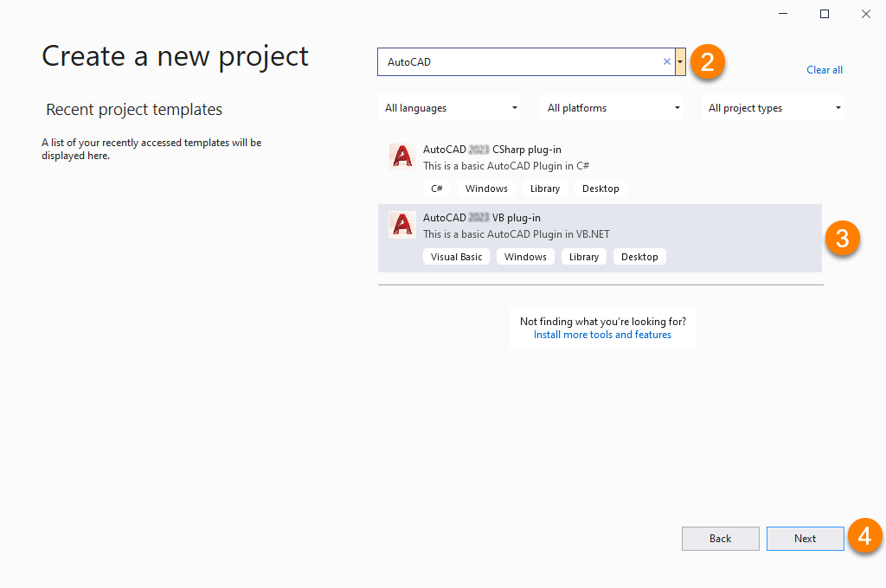Expand the All project types filter

coord(774,108)
